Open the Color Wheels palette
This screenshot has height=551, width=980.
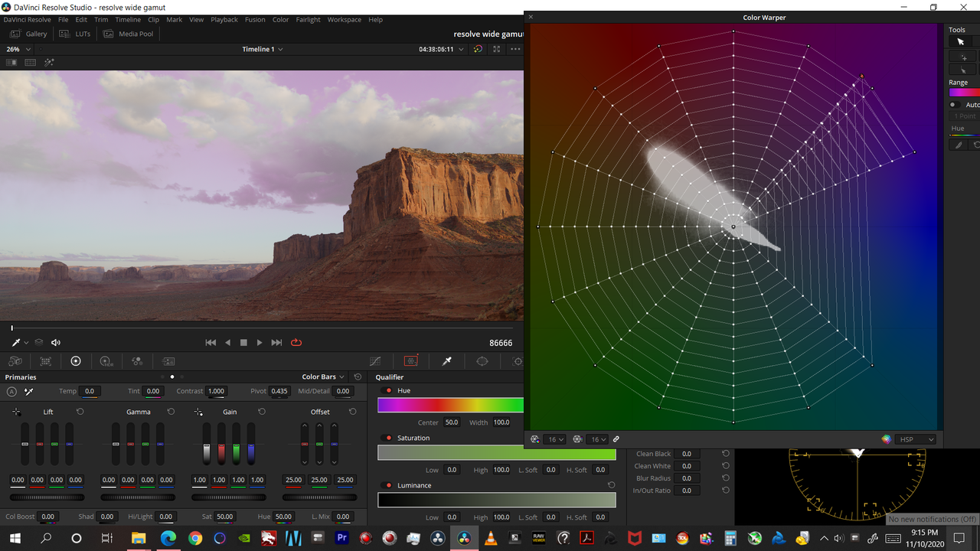pyautogui.click(x=76, y=361)
